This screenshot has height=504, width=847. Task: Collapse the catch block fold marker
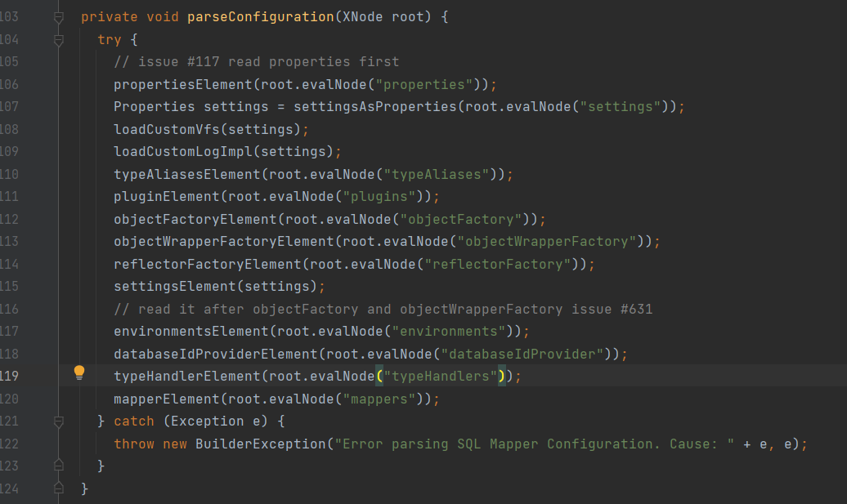[x=59, y=422]
